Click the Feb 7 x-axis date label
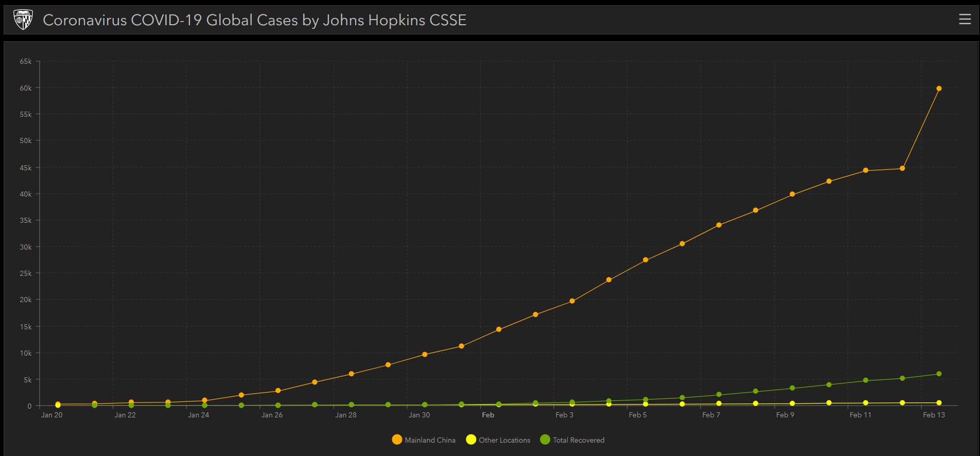This screenshot has height=456, width=980. (x=711, y=415)
